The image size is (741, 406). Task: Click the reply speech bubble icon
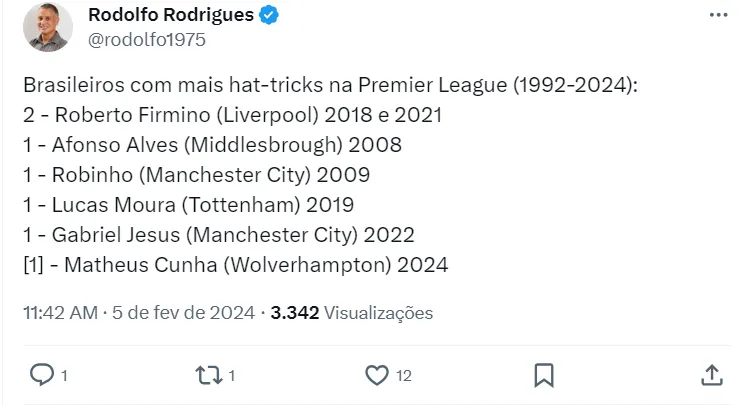coord(42,374)
